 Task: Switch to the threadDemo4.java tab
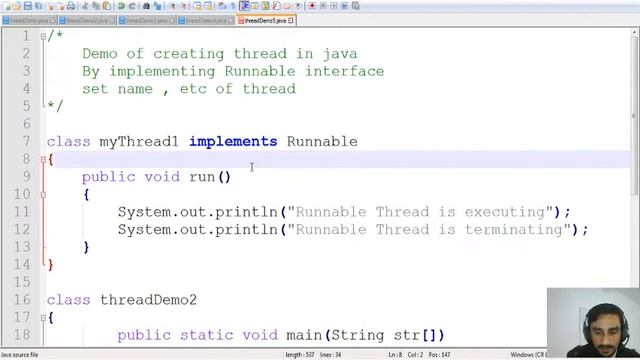point(207,20)
